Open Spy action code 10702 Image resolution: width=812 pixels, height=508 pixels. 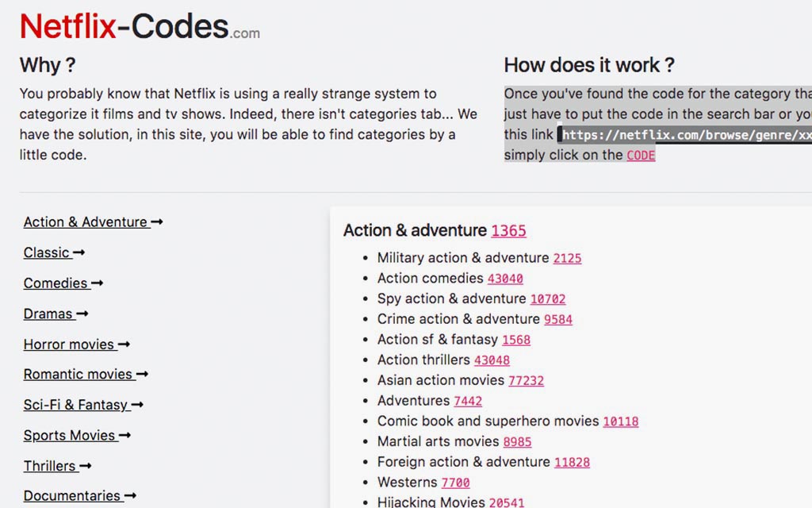(x=548, y=299)
